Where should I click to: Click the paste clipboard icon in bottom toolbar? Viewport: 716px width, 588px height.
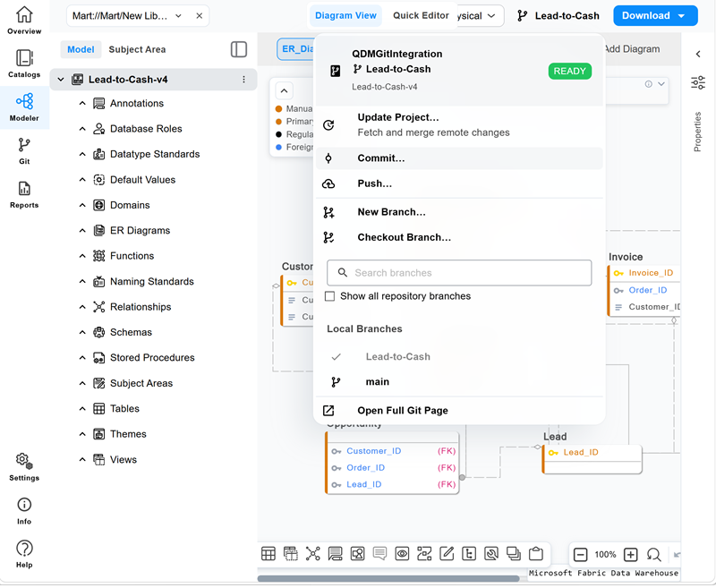(x=536, y=554)
